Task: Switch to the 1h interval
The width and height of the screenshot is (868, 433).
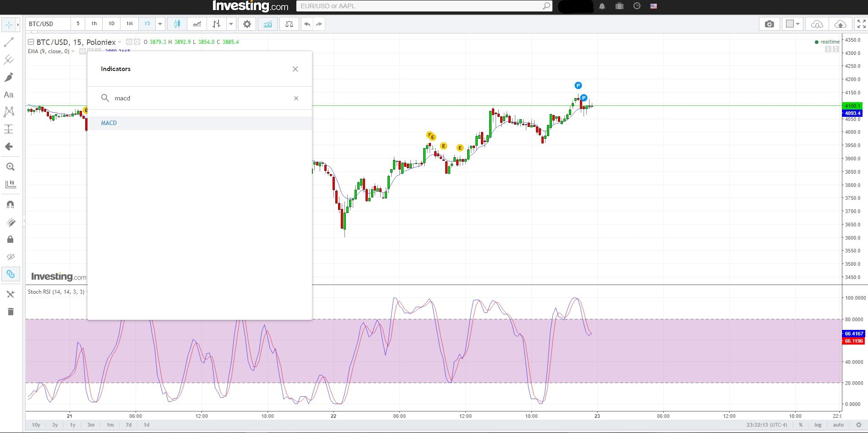Action: (x=94, y=24)
